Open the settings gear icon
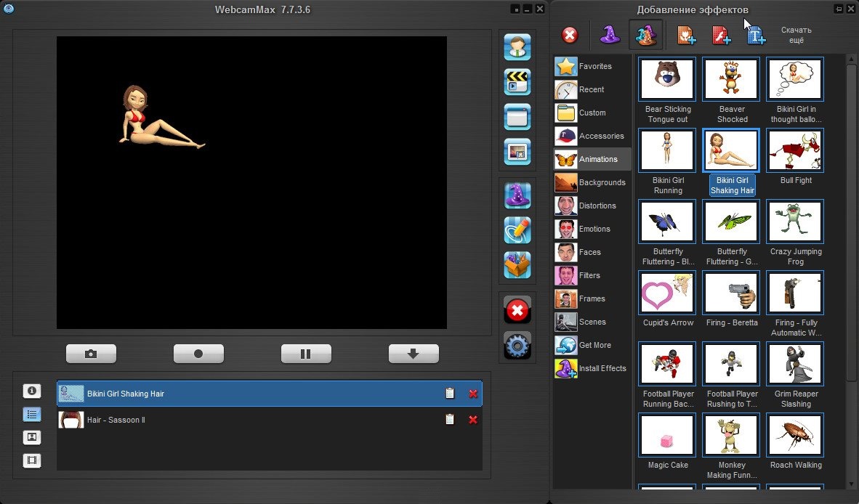 (517, 346)
